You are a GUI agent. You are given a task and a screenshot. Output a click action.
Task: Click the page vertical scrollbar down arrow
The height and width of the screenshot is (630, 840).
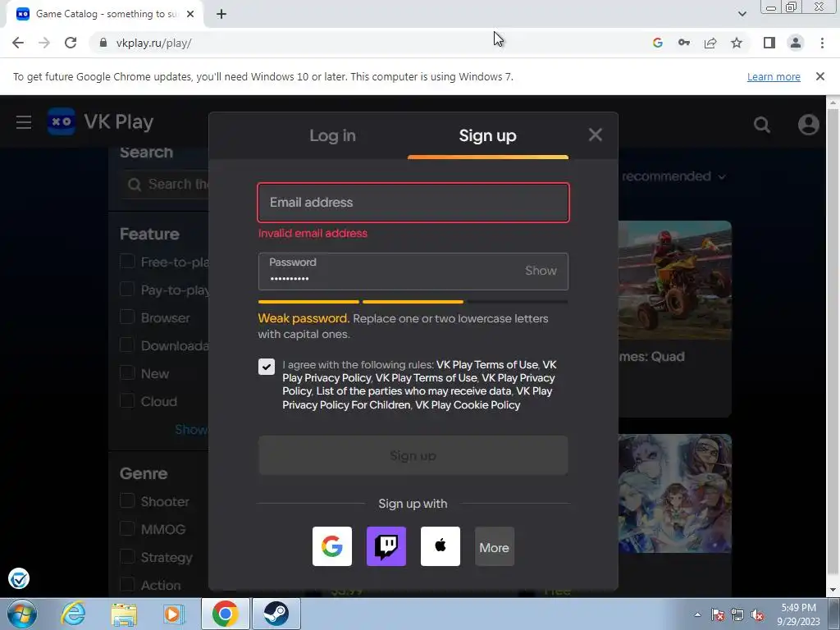click(833, 590)
